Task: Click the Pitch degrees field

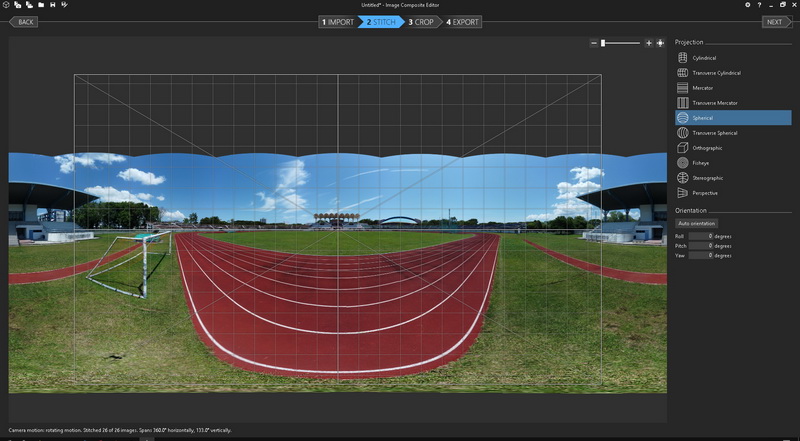Action: tap(701, 246)
